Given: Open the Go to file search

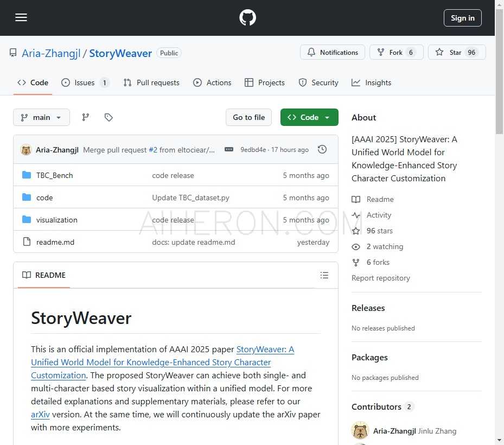Looking at the screenshot, I should [248, 117].
